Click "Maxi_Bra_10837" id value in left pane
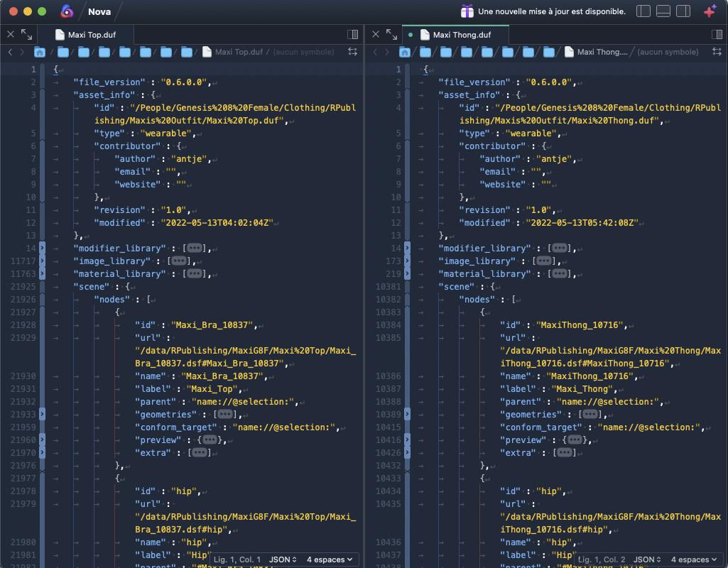The height and width of the screenshot is (568, 728). point(212,325)
